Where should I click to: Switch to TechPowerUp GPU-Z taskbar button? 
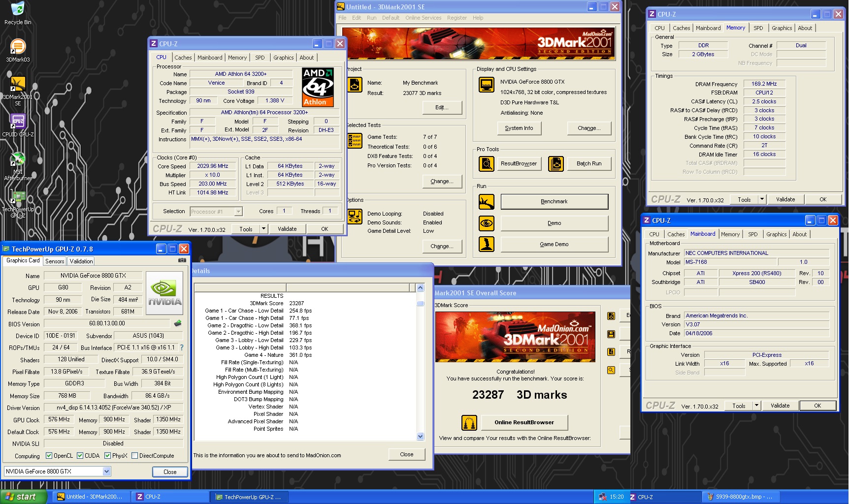pyautogui.click(x=249, y=497)
